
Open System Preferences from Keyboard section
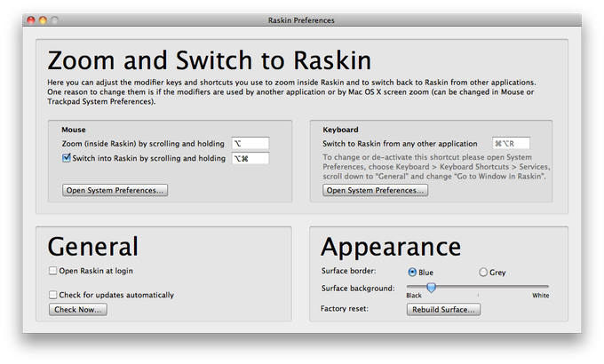pyautogui.click(x=375, y=190)
